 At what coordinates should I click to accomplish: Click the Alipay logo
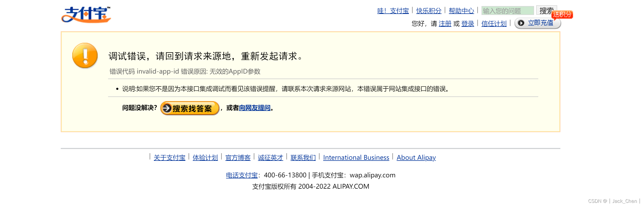point(86,15)
